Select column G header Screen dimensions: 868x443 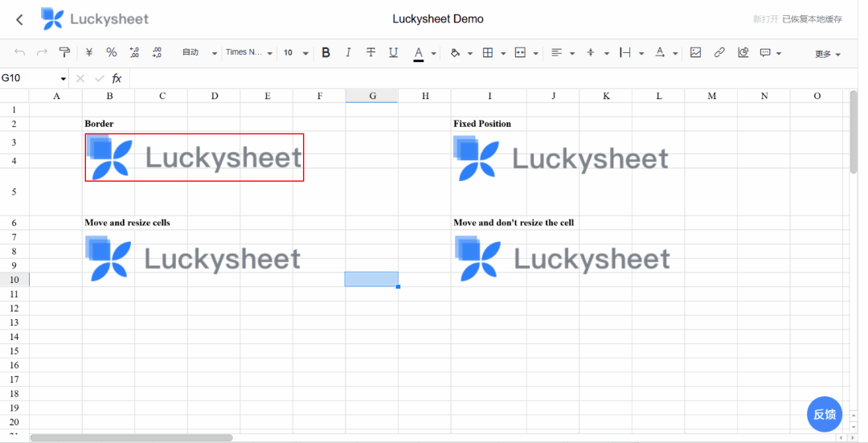(x=372, y=96)
